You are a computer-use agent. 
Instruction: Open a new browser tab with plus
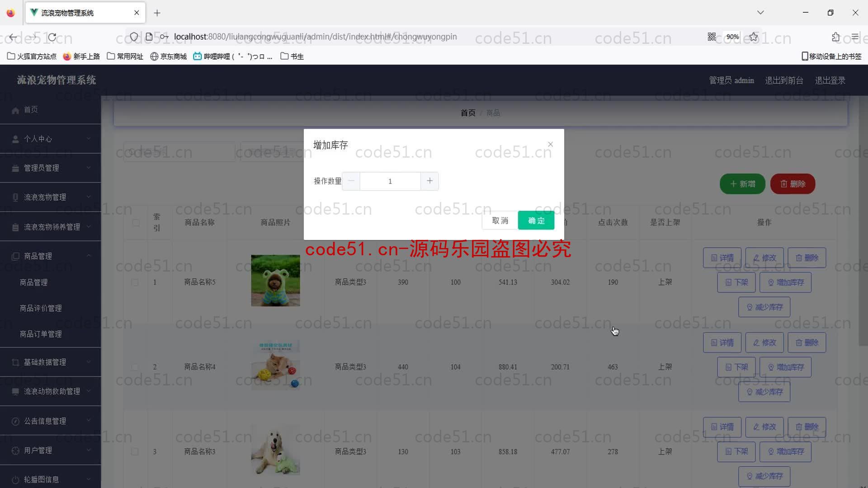coord(157,13)
